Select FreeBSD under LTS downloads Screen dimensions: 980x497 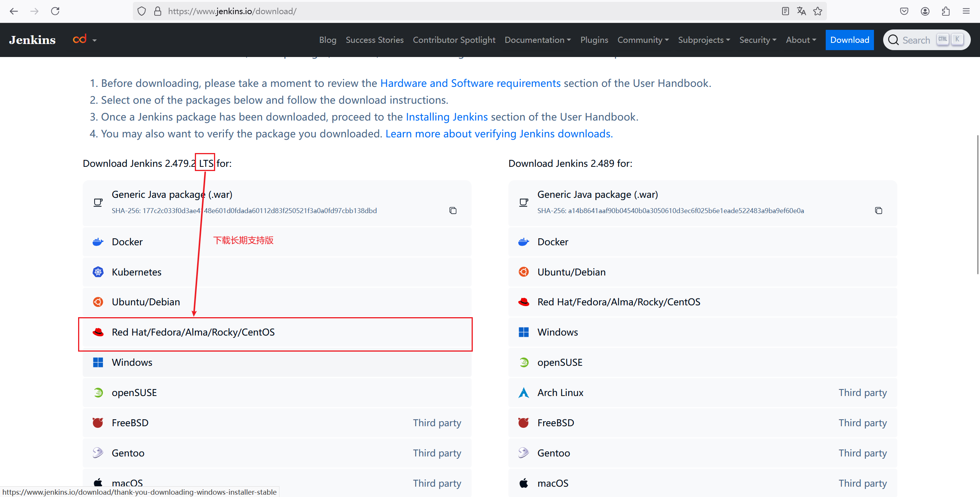277,423
